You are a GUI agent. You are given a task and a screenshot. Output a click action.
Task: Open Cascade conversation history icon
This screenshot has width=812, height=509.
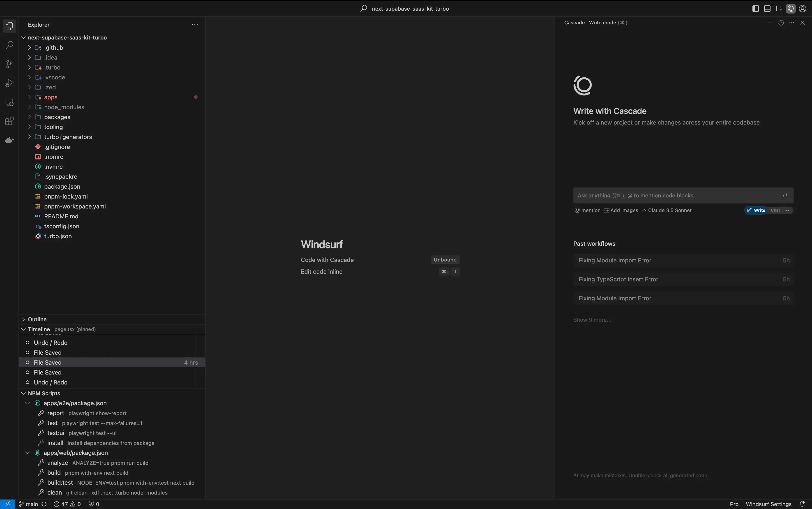(781, 23)
